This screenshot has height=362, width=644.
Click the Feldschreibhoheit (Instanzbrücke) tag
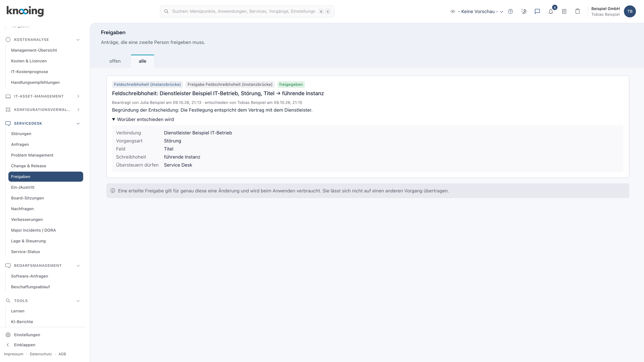[147, 84]
